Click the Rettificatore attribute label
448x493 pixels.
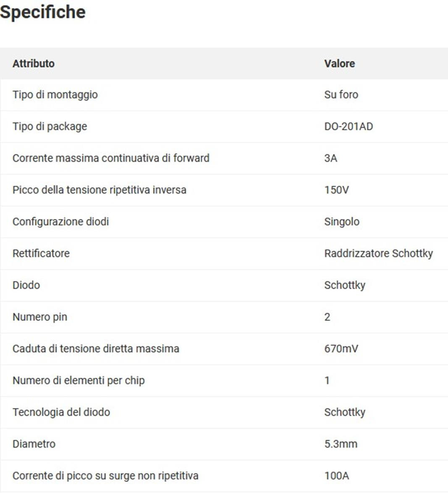point(41,253)
